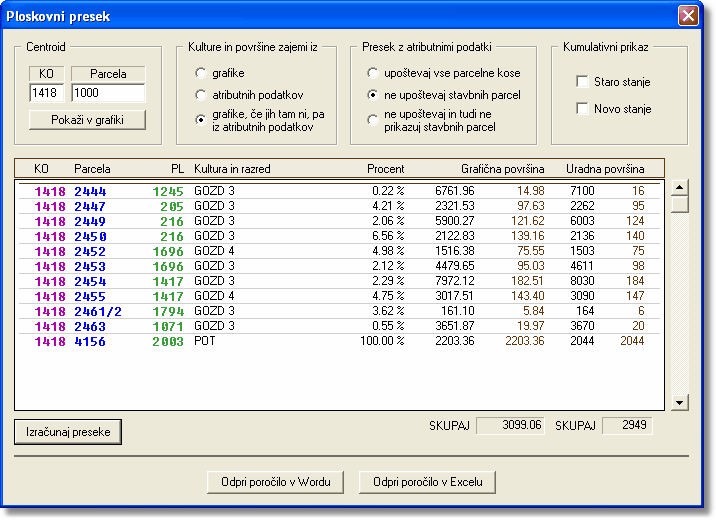Viewport: 716px width, 520px height.
Task: Click the scroll up arrow of the list
Action: pyautogui.click(x=680, y=186)
